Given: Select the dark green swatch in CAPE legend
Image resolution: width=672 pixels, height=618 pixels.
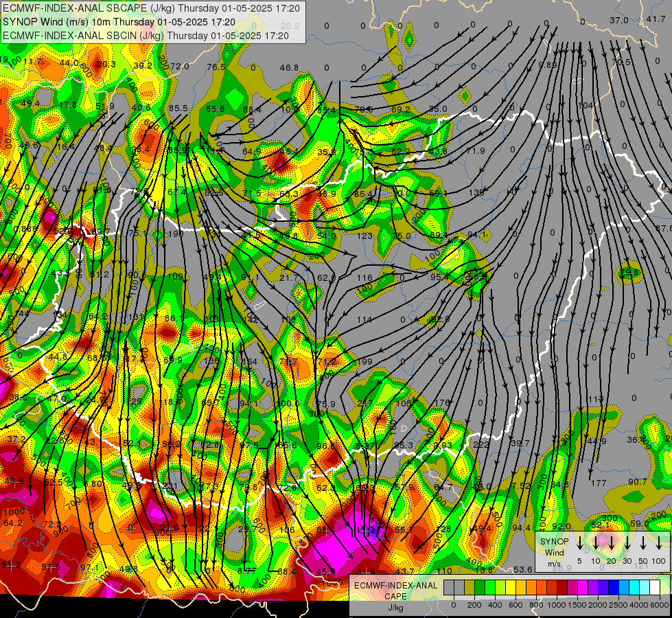Looking at the screenshot, I should coord(480,588).
